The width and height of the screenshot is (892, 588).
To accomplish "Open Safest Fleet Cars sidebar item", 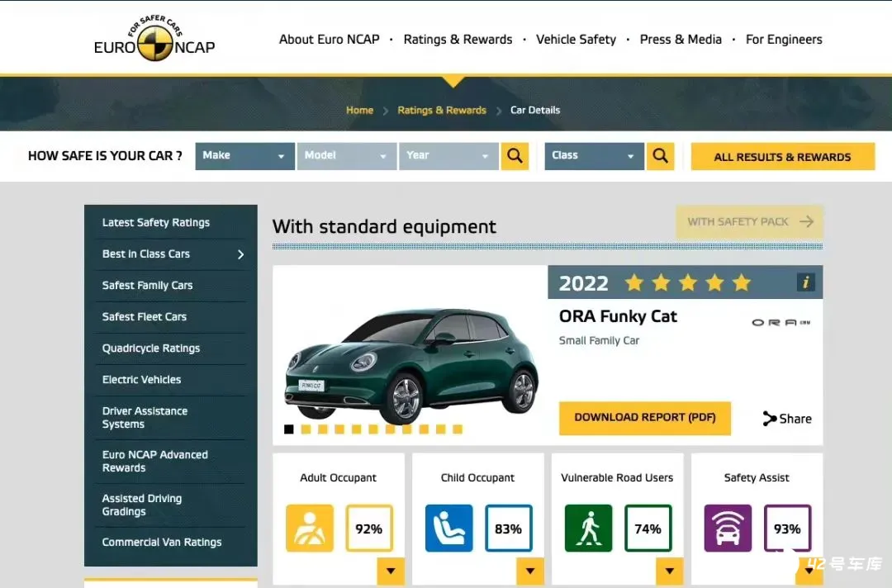I will (x=145, y=316).
